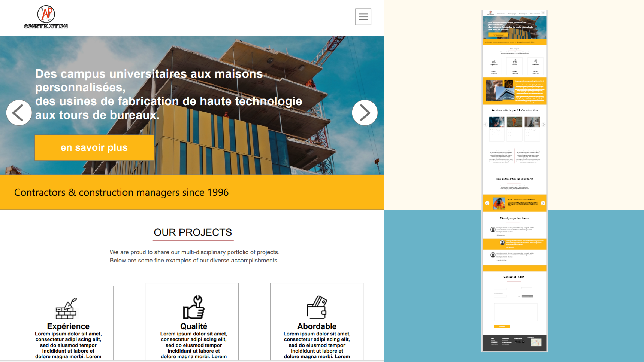Click third testimonial avatar in preview
Viewport: 644px width, 362px height.
pos(493,255)
